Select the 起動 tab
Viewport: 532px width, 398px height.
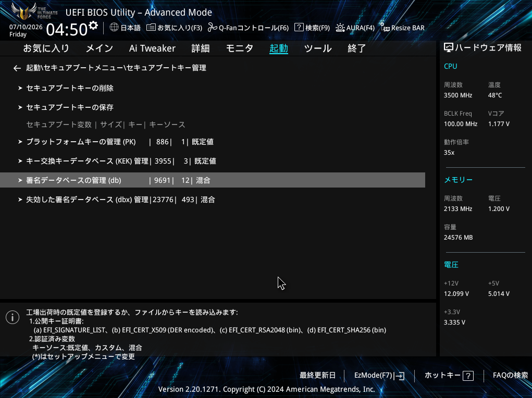pyautogui.click(x=279, y=48)
